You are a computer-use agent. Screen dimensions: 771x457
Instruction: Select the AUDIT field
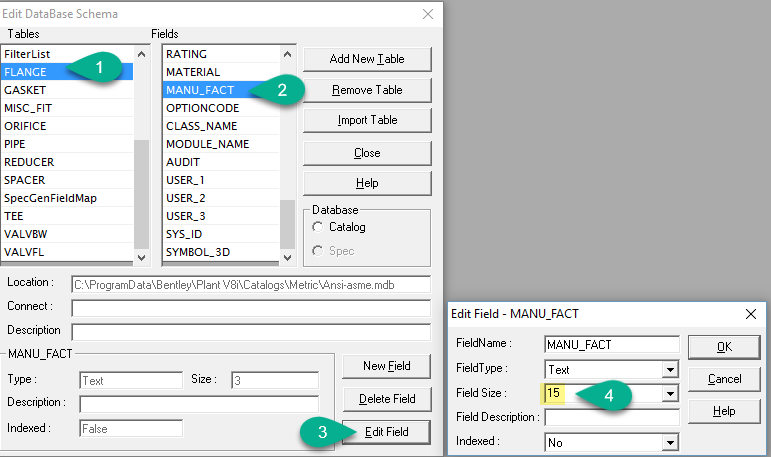(221, 162)
